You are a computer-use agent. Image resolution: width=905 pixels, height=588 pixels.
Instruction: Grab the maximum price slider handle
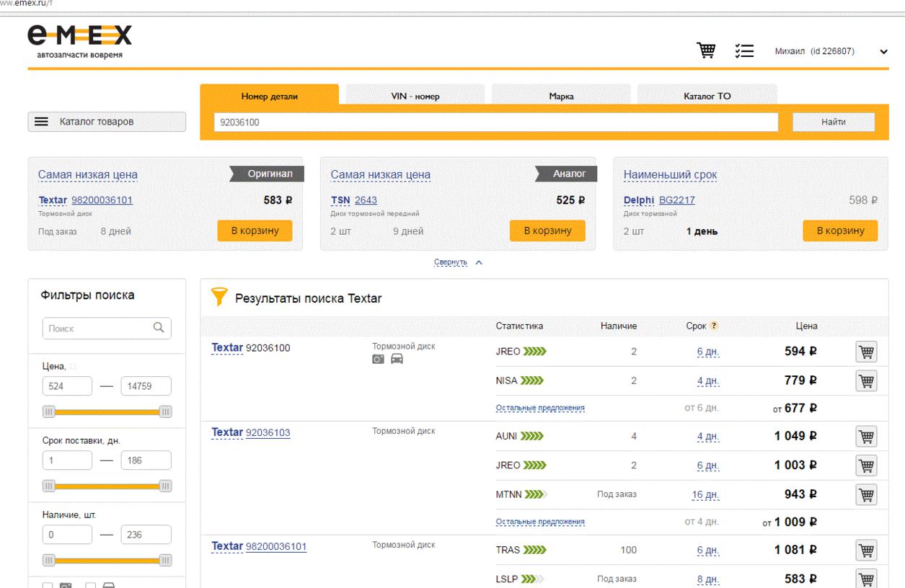coord(165,411)
